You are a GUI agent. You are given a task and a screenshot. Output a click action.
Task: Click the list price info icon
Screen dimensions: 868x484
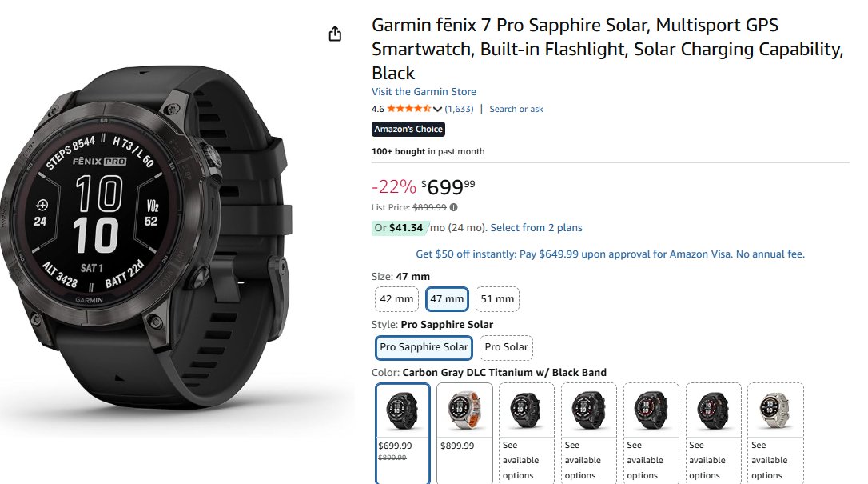tap(454, 207)
